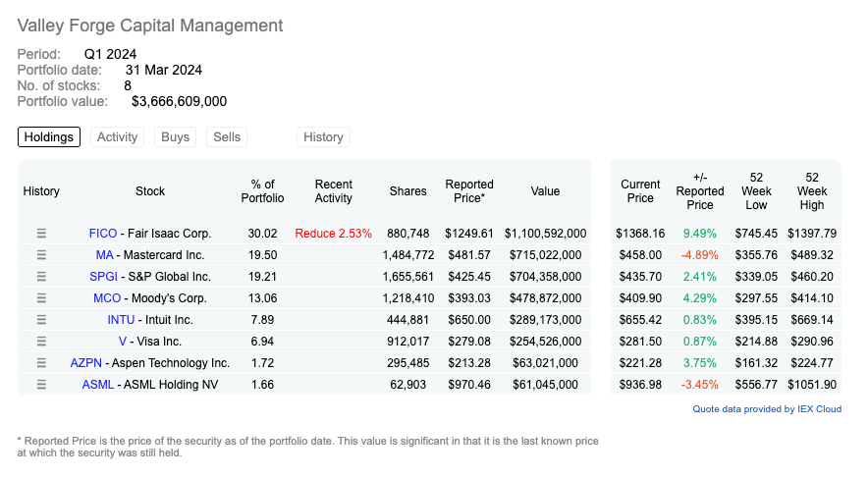Select the '880,748' shares cell
This screenshot has height=478, width=868.
pos(408,234)
